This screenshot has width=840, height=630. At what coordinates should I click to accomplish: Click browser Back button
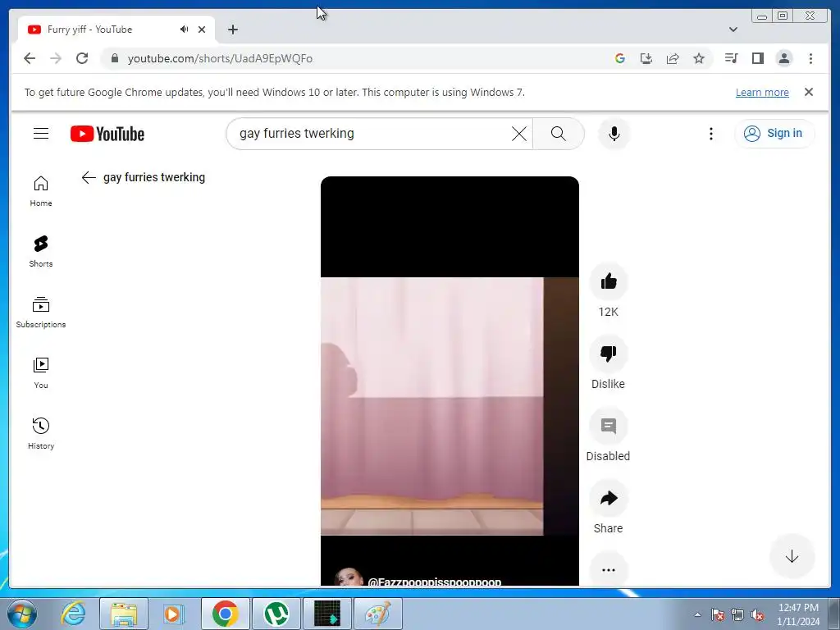[30, 58]
